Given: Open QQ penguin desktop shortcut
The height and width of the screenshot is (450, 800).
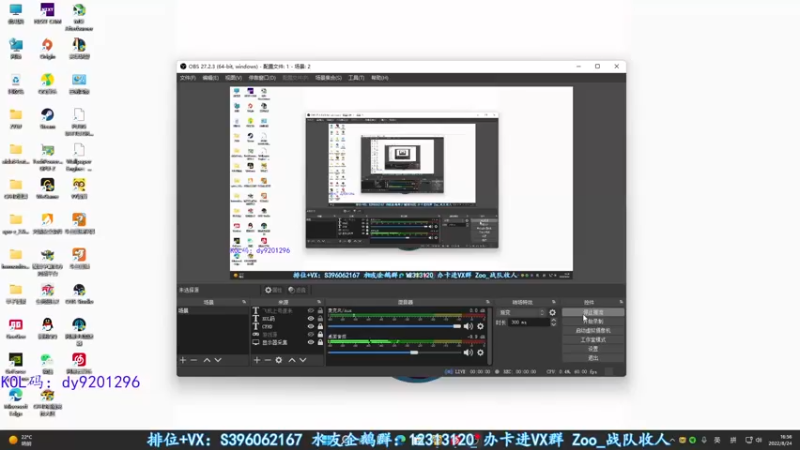Looking at the screenshot, I should (x=47, y=328).
